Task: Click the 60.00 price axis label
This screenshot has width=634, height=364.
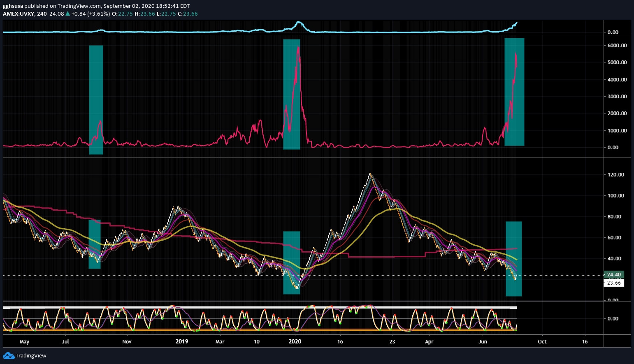Action: 614,238
